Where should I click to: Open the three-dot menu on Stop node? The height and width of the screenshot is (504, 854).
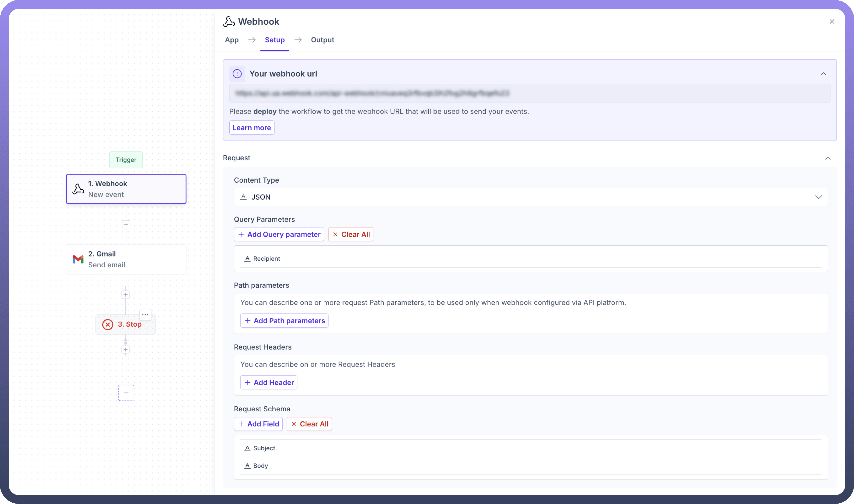145,315
